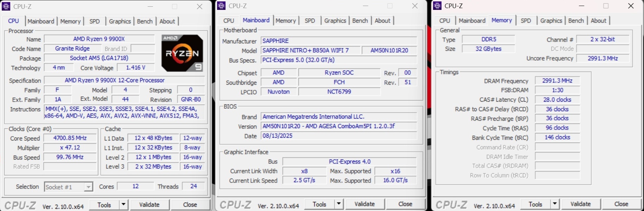Switch to Memory tab in the left CPU window
This screenshot has height=211, width=644.
[x=70, y=21]
